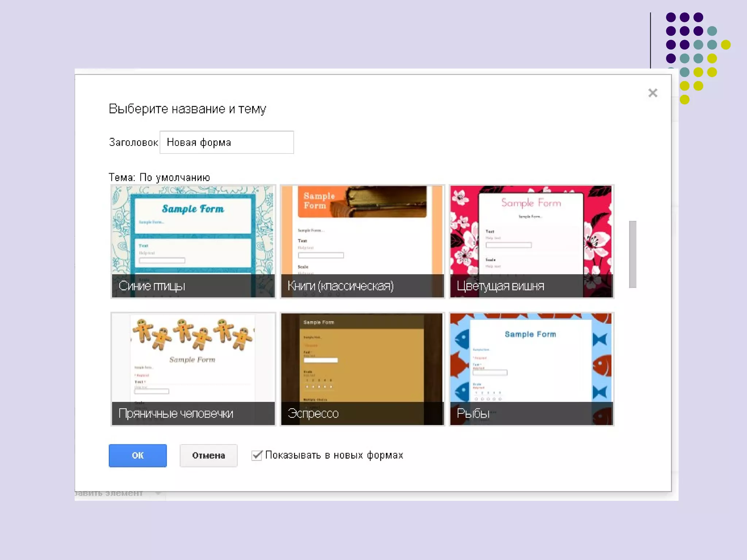This screenshot has width=747, height=560.
Task: Choose the Книги (классическая) theme
Action: point(362,233)
